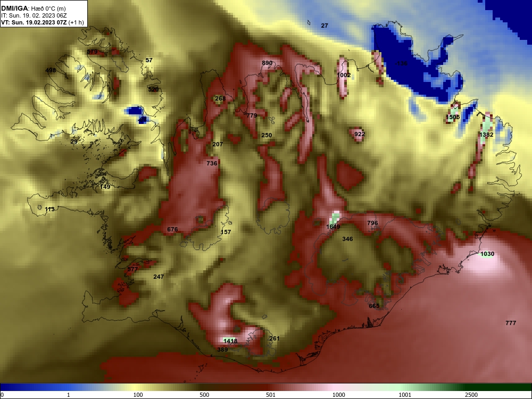Click the map value 796
The image size is (532, 399).
[372, 223]
